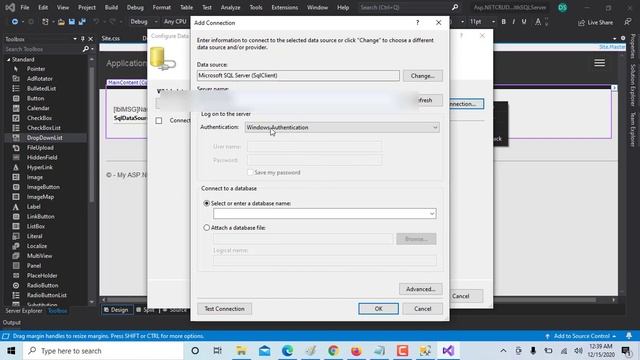
Task: Open the Project menu
Action: coord(87,7)
